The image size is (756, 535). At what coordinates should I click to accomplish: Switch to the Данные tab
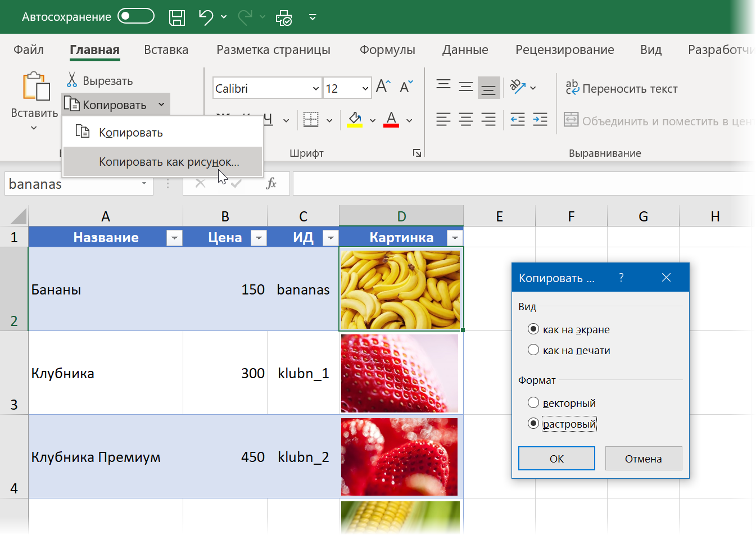click(465, 49)
